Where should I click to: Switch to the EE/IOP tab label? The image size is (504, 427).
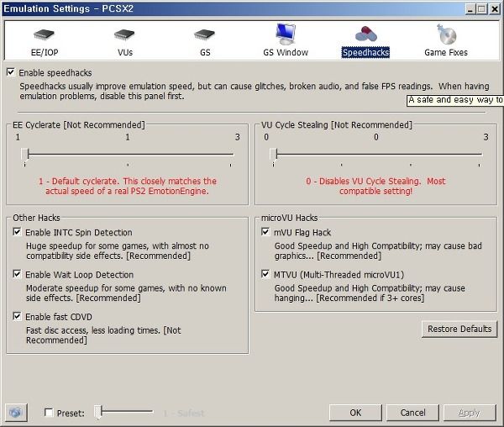[x=45, y=52]
